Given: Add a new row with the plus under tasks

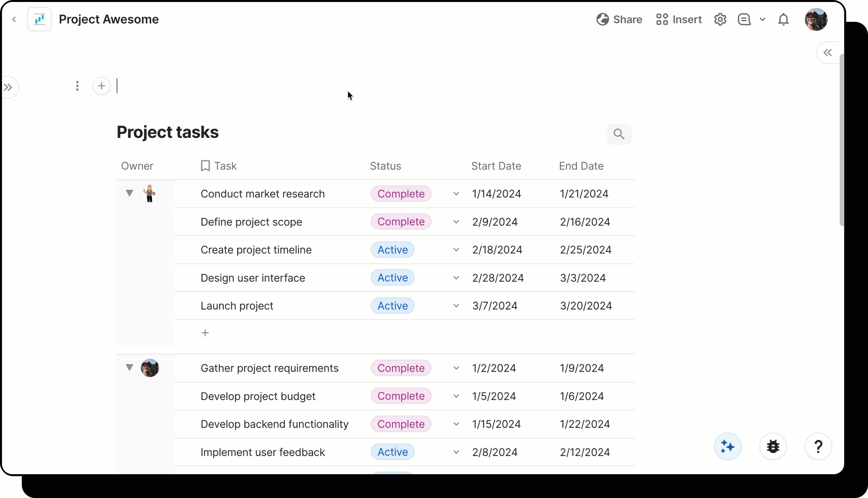Looking at the screenshot, I should pos(205,332).
